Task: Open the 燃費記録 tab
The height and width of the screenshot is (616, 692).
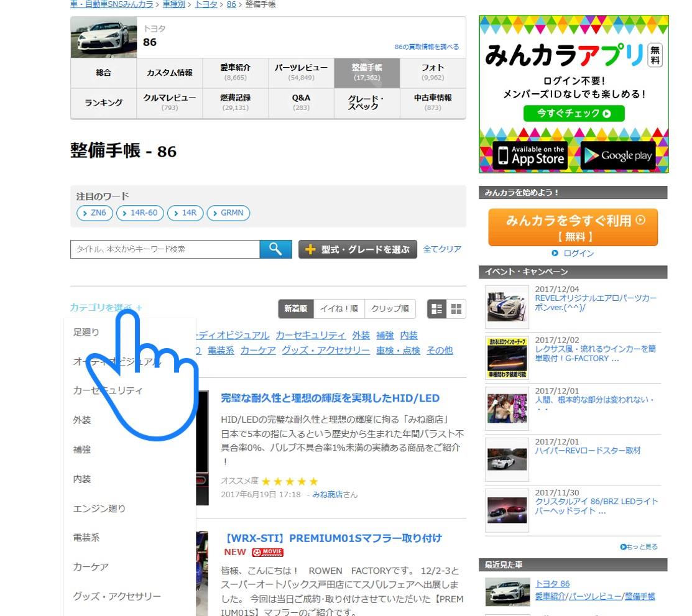Action: pos(235,103)
